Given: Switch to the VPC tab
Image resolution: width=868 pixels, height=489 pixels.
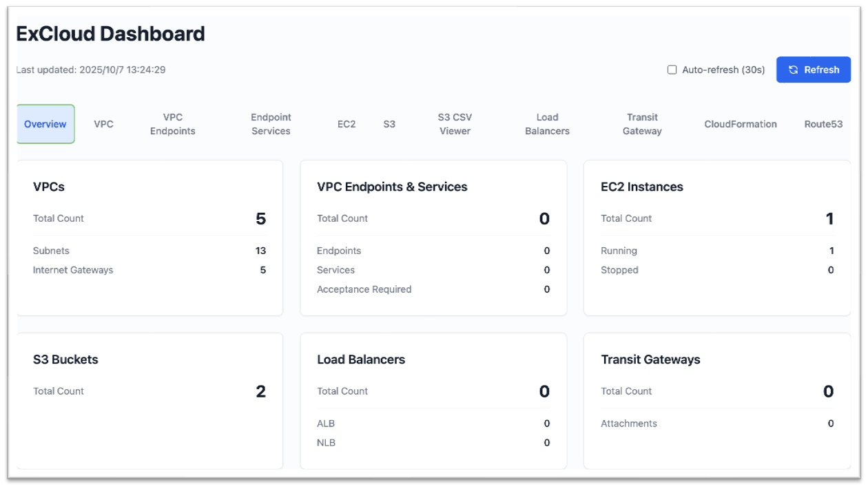Looking at the screenshot, I should [x=104, y=124].
